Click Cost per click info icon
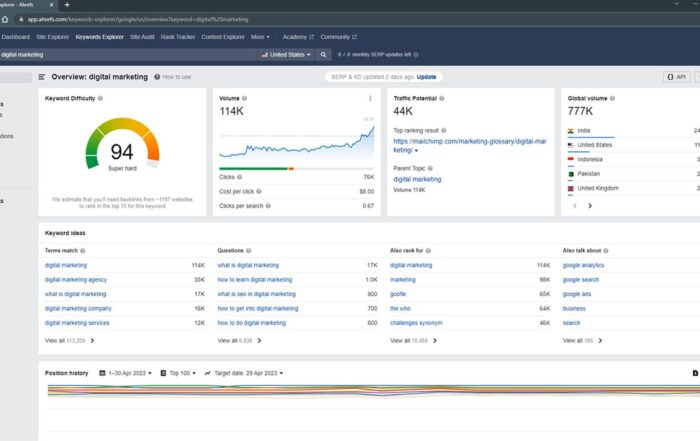The width and height of the screenshot is (700, 441). [259, 191]
